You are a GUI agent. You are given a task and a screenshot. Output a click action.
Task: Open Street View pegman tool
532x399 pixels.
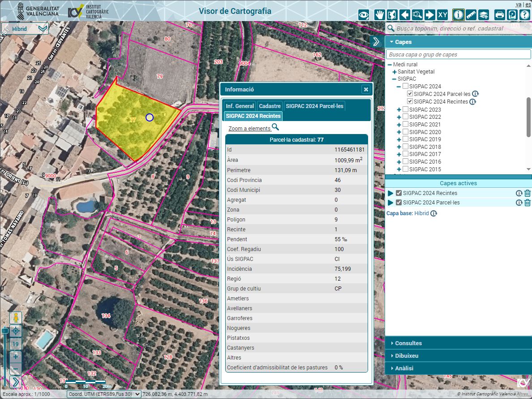tap(16, 318)
